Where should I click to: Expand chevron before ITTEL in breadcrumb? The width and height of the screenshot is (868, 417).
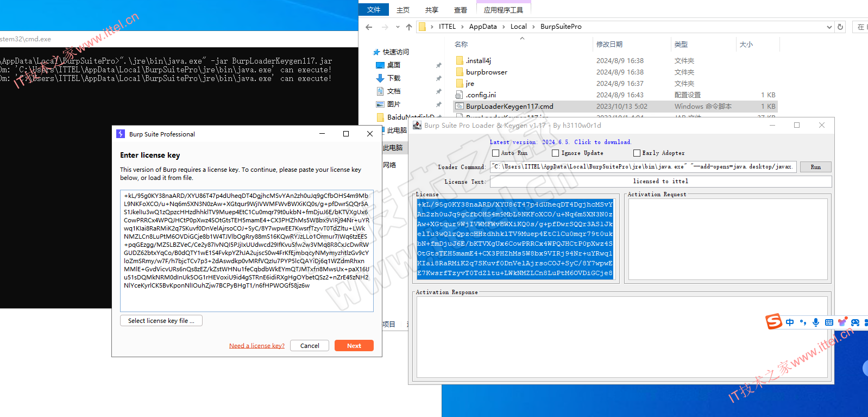pos(432,27)
